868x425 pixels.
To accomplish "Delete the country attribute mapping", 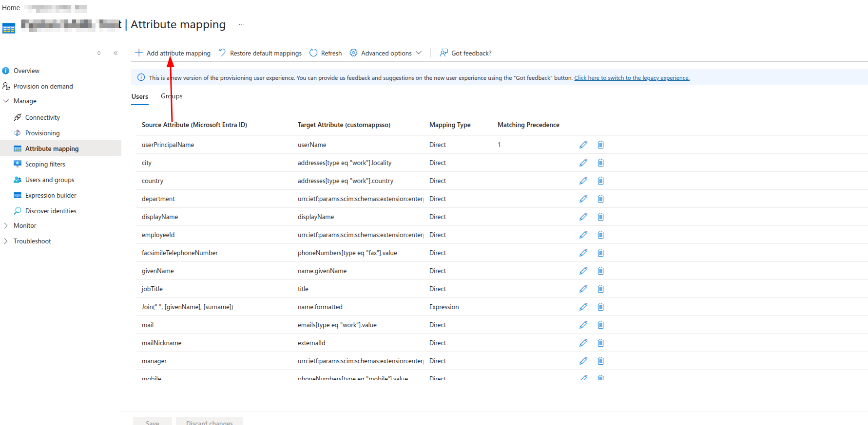I will 600,181.
